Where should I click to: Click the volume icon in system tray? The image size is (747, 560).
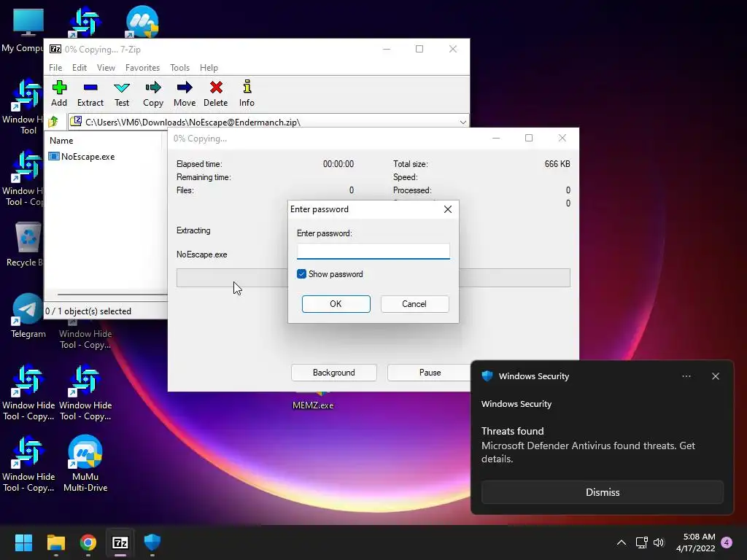click(x=659, y=542)
